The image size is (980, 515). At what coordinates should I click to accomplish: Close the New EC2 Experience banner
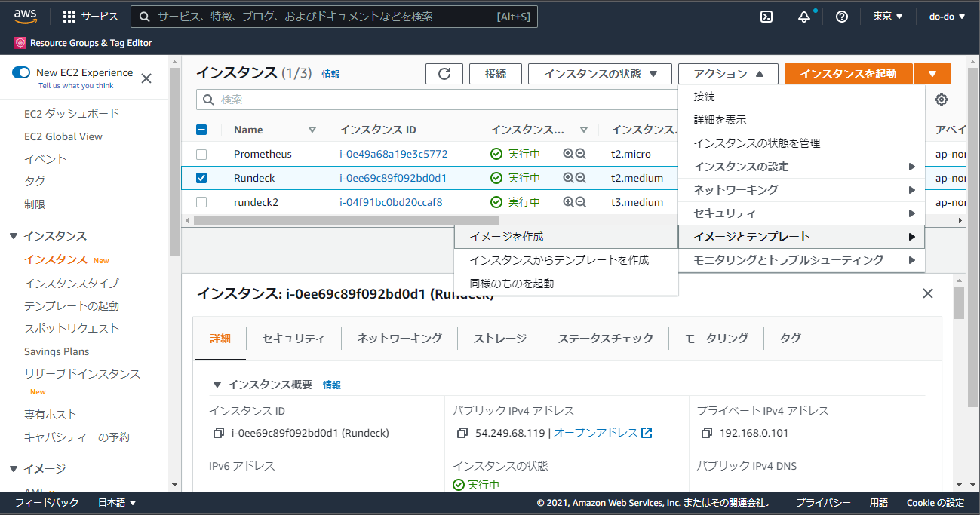pyautogui.click(x=146, y=78)
